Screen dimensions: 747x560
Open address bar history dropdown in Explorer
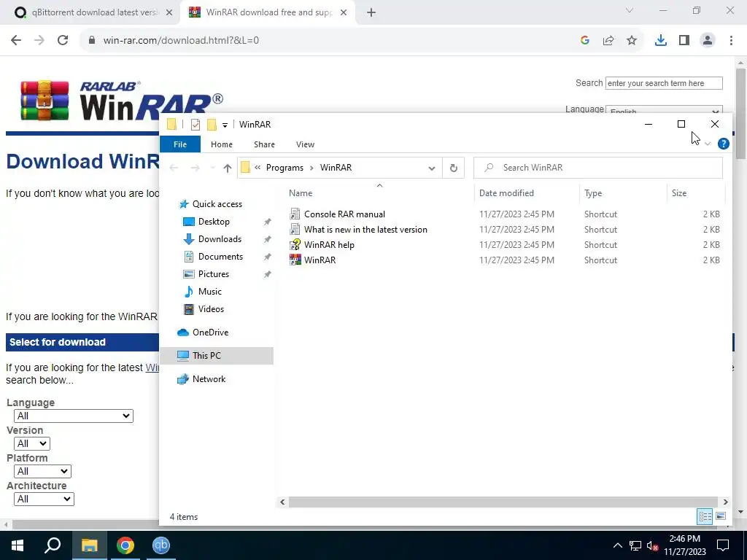(x=432, y=168)
